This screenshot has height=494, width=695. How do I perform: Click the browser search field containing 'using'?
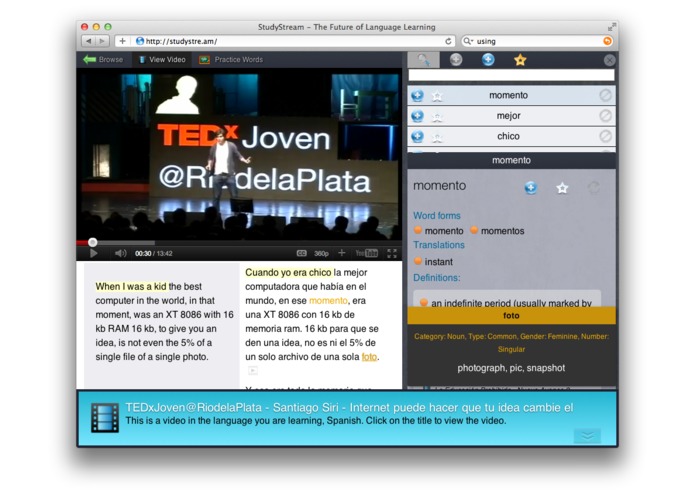pos(537,41)
